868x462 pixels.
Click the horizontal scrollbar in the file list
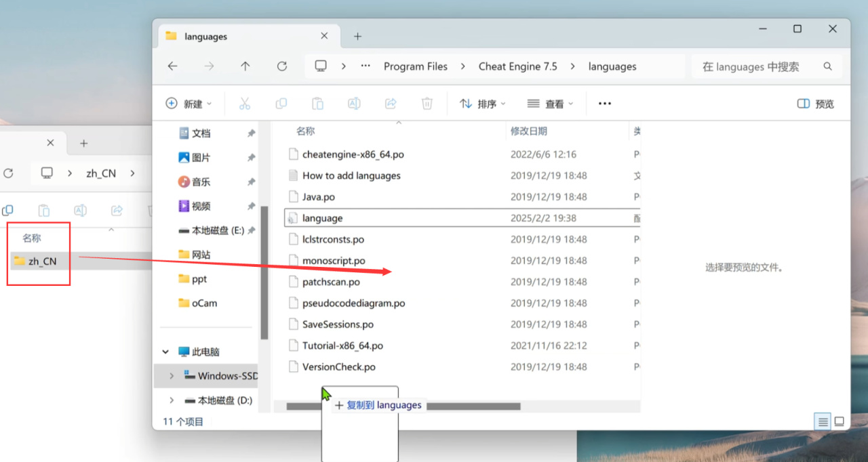tap(403, 406)
